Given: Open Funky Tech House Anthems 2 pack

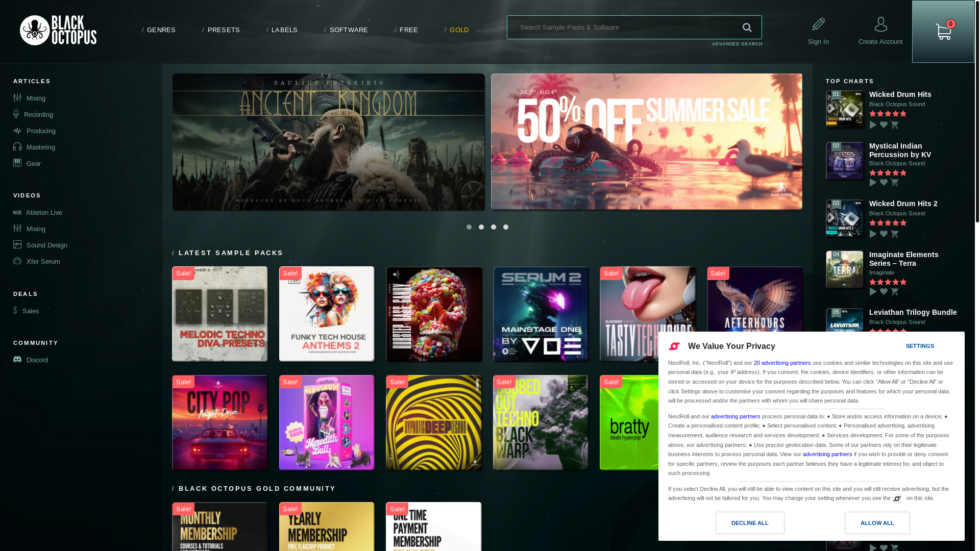Looking at the screenshot, I should tap(327, 314).
